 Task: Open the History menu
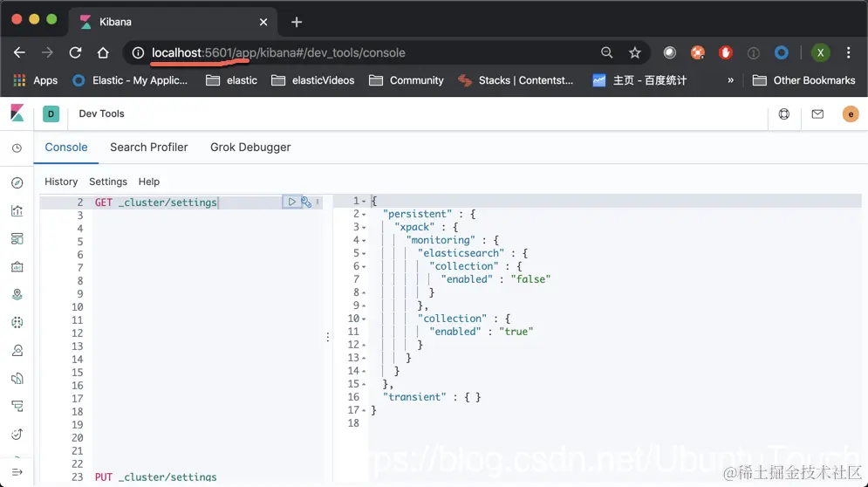(61, 182)
